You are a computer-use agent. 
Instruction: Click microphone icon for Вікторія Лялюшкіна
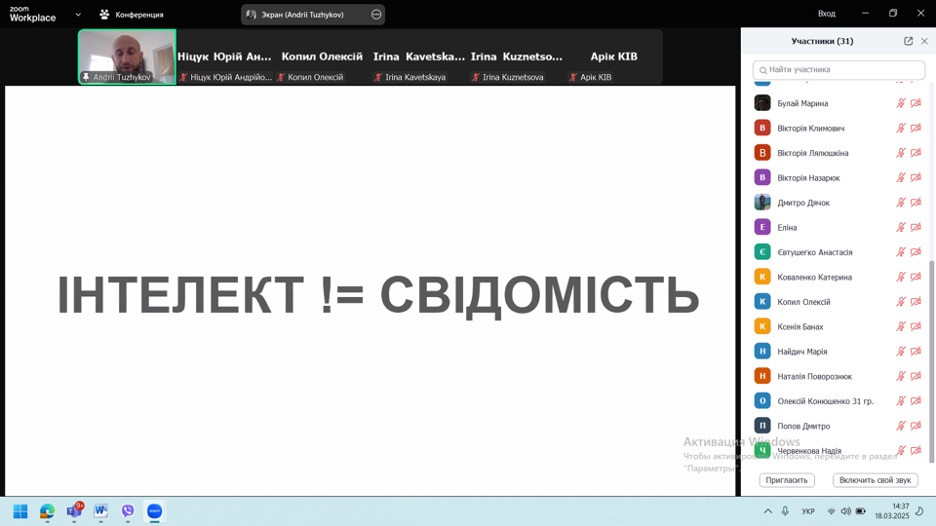click(901, 153)
